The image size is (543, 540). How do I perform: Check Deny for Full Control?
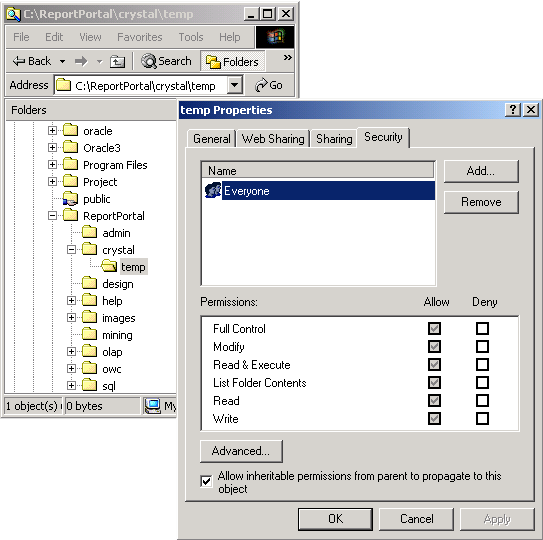482,328
